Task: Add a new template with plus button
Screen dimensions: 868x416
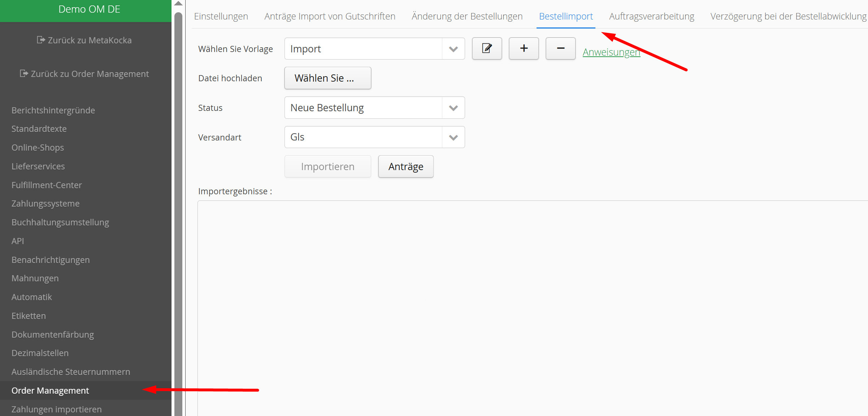Action: click(524, 48)
